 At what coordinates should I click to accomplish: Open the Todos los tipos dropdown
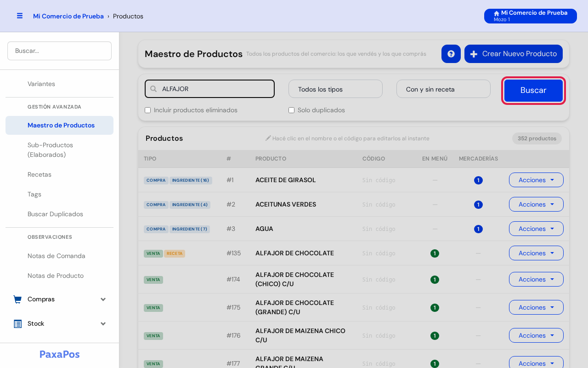point(335,89)
